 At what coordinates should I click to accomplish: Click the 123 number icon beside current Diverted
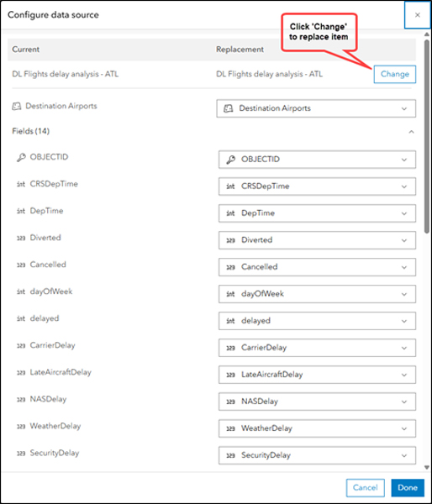[x=21, y=239]
